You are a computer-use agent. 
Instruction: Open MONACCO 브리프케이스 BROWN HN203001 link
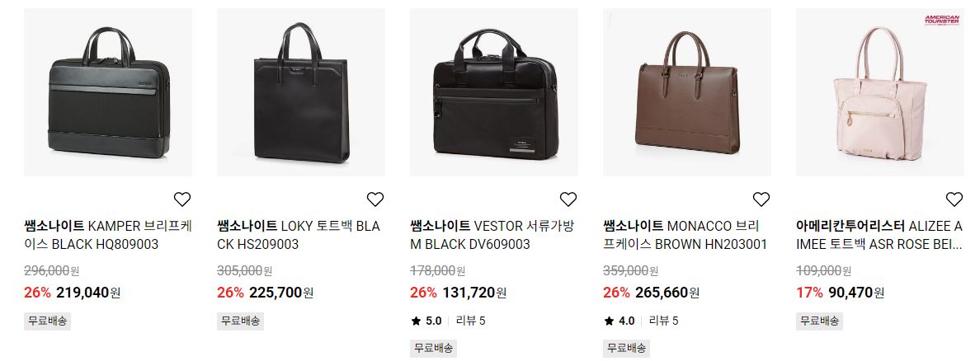[685, 235]
